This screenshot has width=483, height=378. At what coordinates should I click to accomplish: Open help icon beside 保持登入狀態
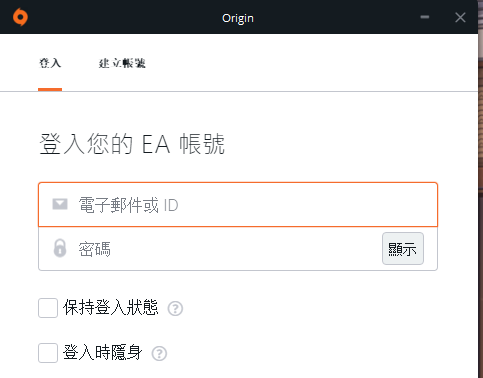[x=175, y=308]
